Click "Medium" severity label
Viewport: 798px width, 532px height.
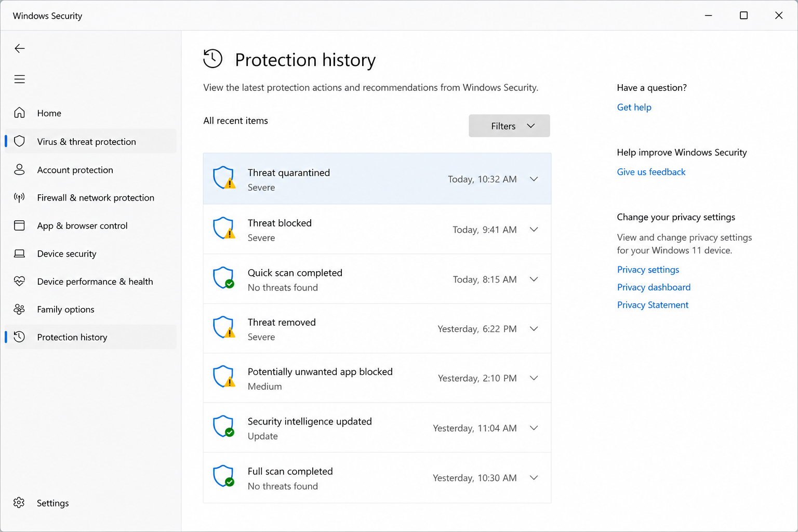click(264, 387)
